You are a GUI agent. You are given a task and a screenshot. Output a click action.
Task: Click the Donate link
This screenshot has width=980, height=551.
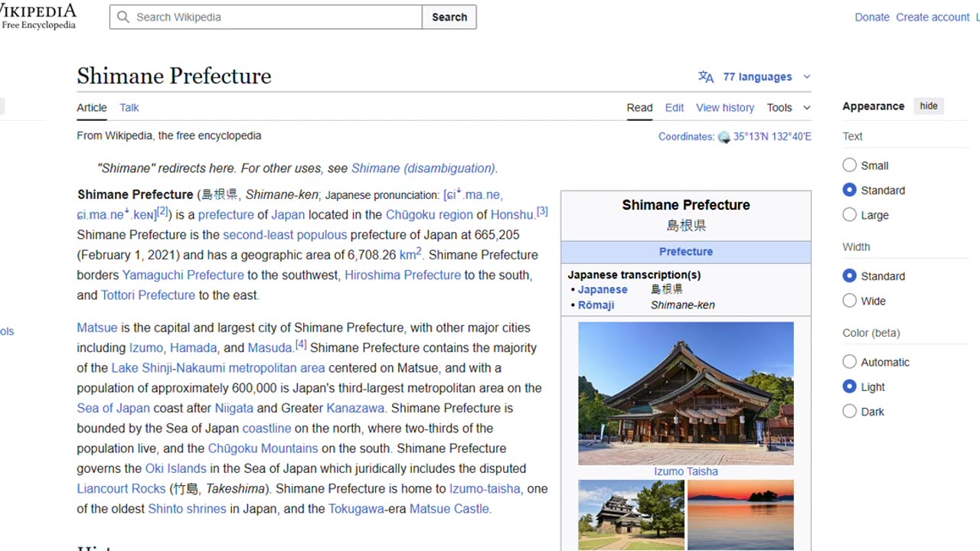(x=872, y=17)
